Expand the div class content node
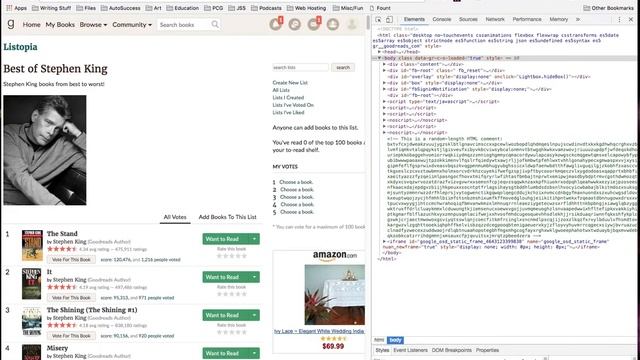 [384, 64]
